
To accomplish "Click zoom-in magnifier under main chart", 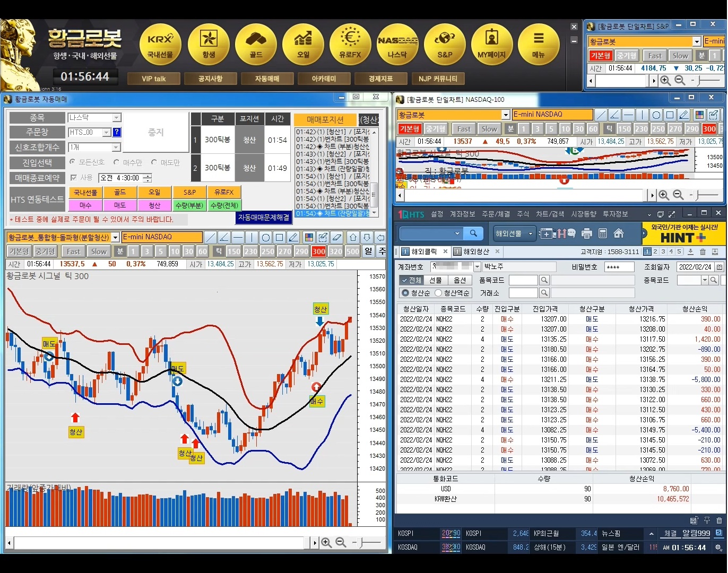I will click(326, 542).
